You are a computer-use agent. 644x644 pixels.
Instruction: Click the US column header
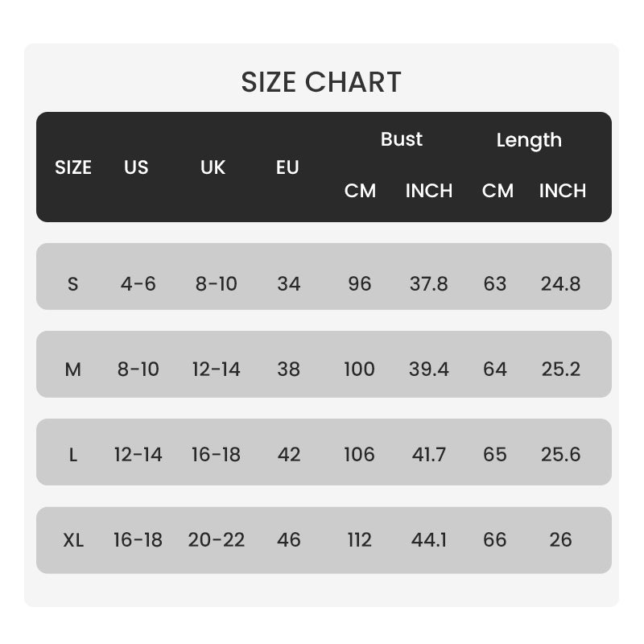pos(136,167)
